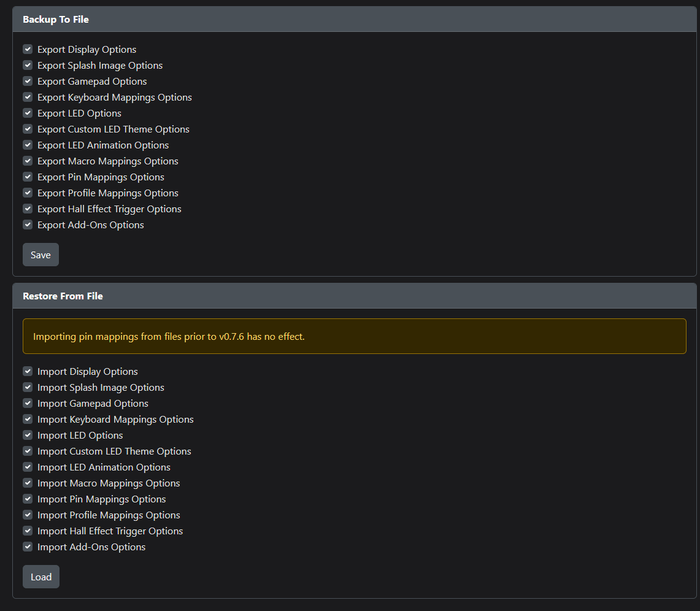The height and width of the screenshot is (611, 700).
Task: Toggle Export Add-Ons Options checkbox
Action: pyautogui.click(x=28, y=225)
